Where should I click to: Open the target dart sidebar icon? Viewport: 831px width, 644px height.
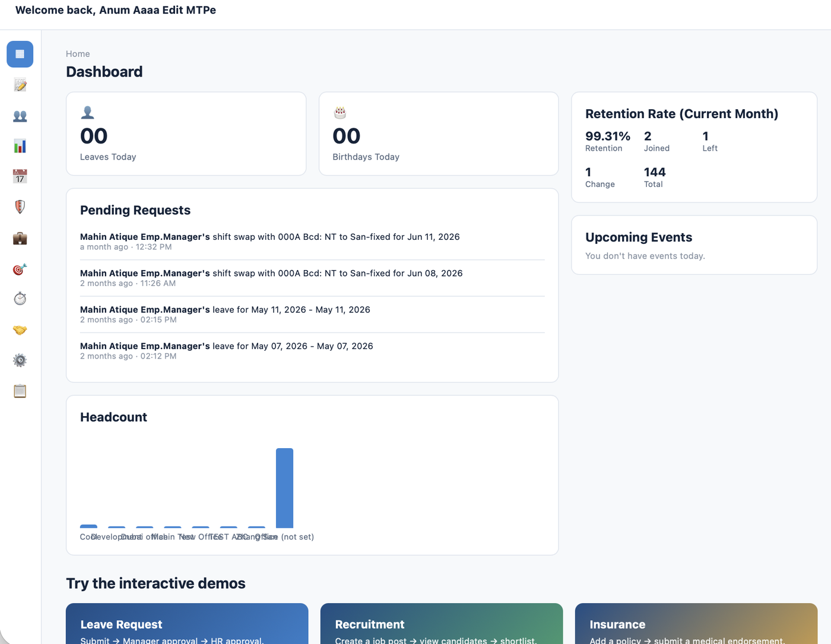(x=20, y=269)
